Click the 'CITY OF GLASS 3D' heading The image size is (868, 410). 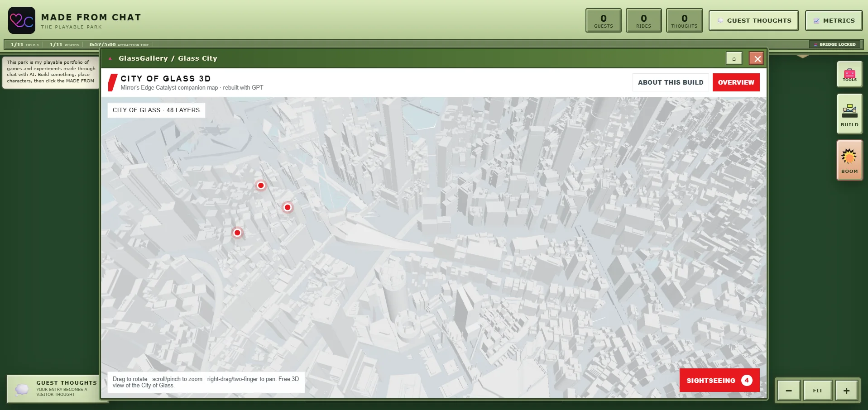166,78
